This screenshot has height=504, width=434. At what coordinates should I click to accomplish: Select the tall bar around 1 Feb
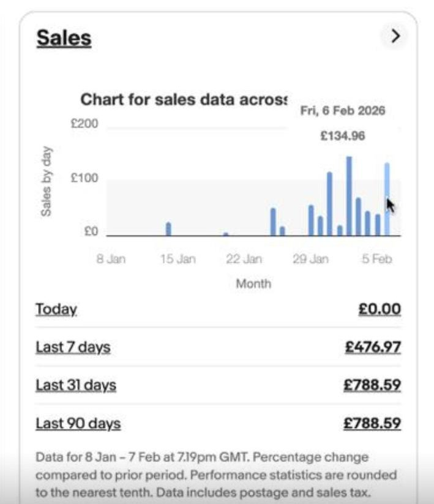coord(329,202)
